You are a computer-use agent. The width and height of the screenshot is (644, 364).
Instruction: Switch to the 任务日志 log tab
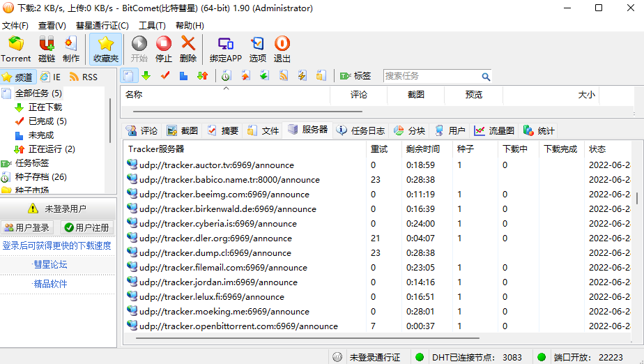tap(360, 130)
